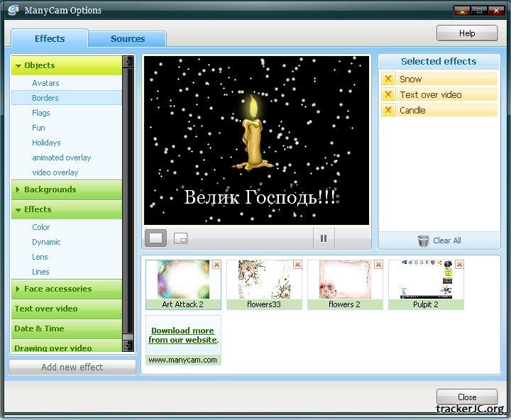Delete the Art Attack 2 border
Viewport: 511px width, 420px height.
pyautogui.click(x=216, y=265)
